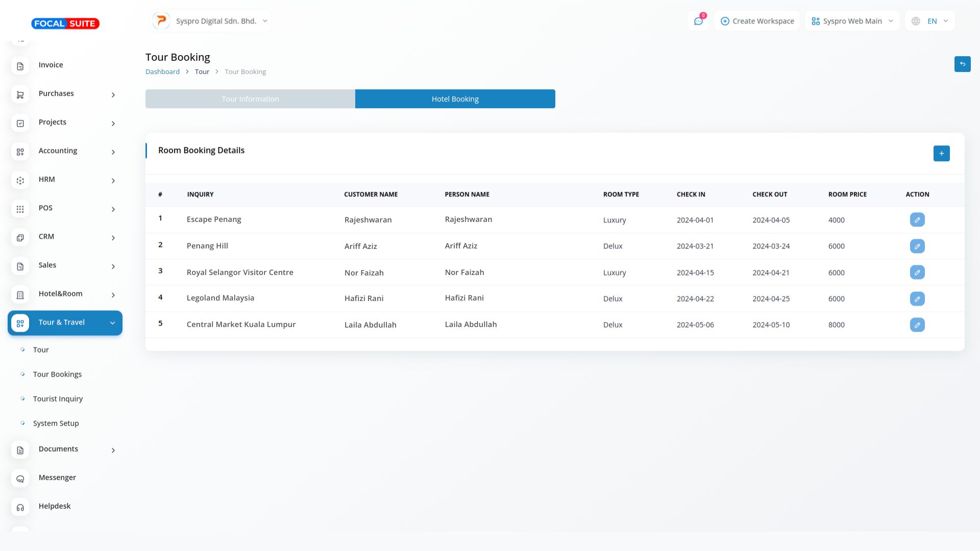
Task: Click edit icon for Central Market Kuala Lumpur
Action: tap(917, 325)
